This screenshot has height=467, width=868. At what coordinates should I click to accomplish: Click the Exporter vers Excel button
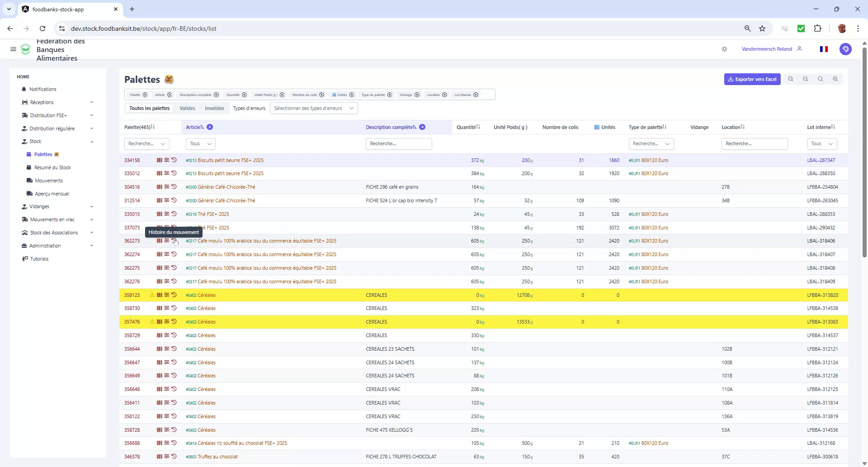tap(752, 79)
